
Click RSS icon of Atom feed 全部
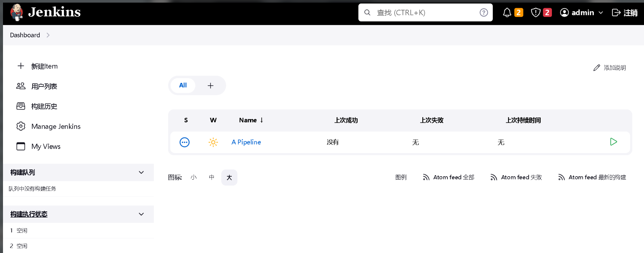[x=426, y=177]
